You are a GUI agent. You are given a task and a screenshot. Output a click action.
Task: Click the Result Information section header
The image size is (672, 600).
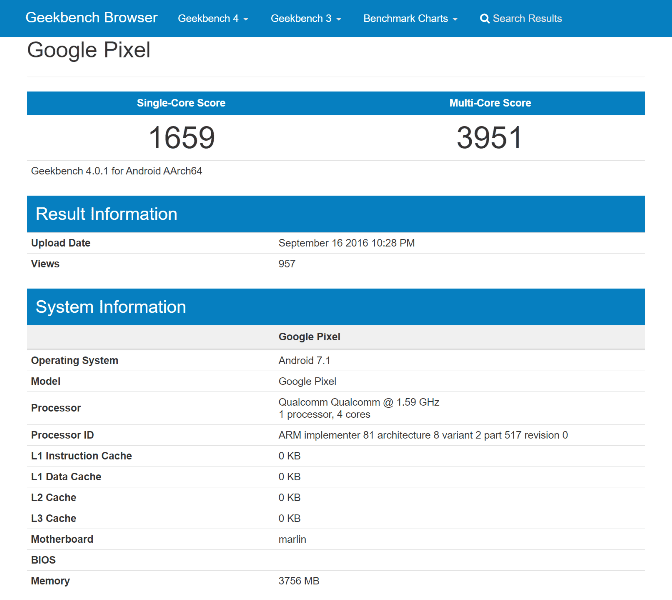336,214
